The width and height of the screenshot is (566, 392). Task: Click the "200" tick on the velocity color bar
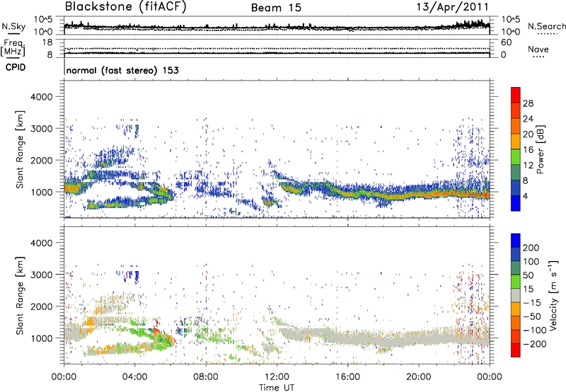[531, 248]
